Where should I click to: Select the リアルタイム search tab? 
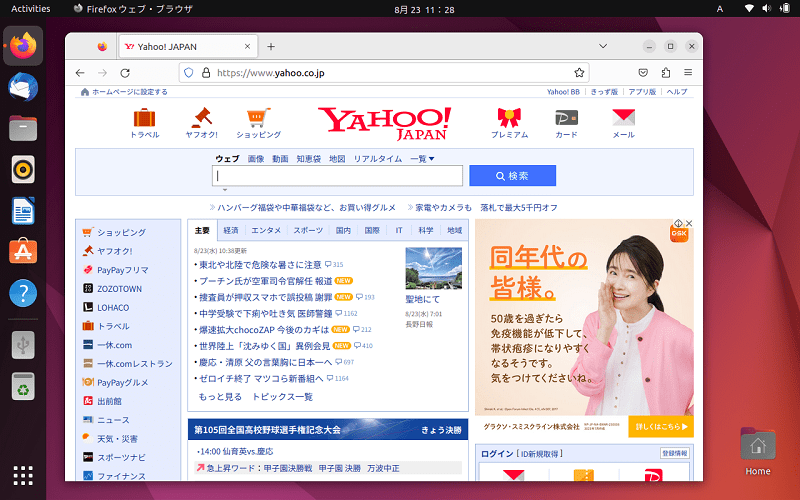point(378,159)
